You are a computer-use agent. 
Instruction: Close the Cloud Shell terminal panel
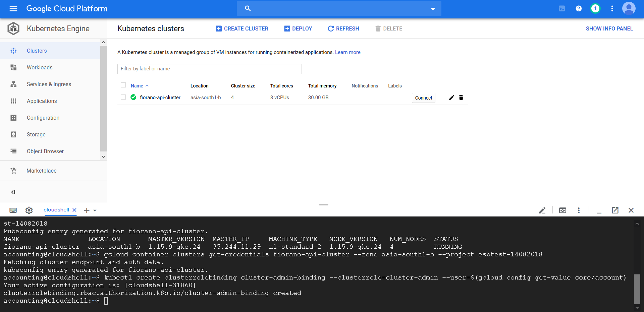[631, 210]
